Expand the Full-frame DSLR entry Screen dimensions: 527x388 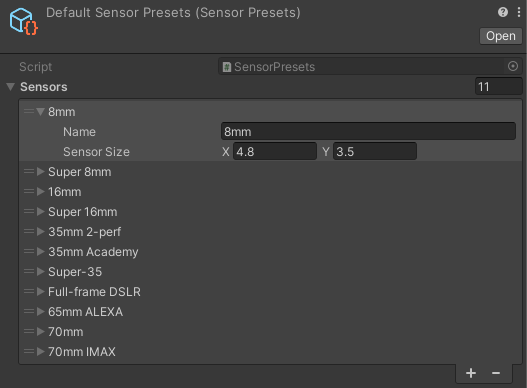(41, 292)
